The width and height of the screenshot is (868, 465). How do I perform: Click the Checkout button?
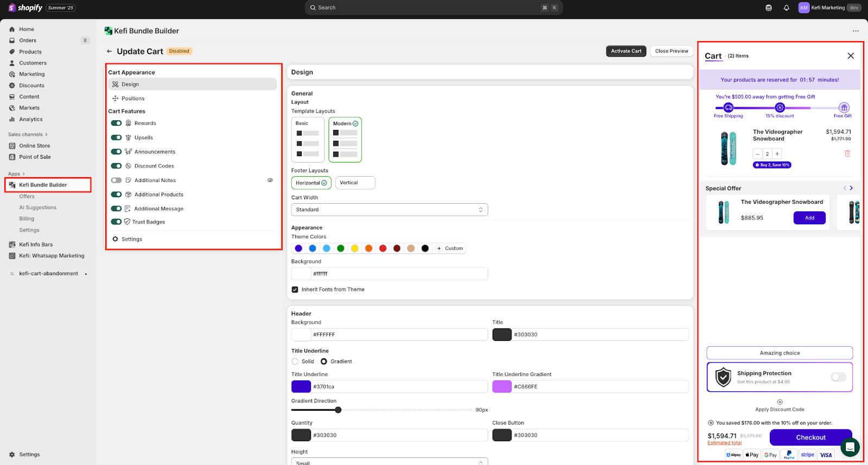pos(810,437)
